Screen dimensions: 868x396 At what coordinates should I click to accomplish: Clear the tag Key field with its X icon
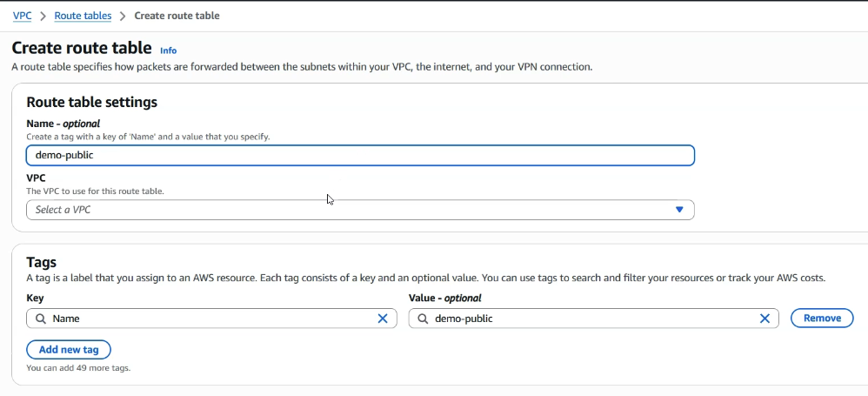[382, 319]
